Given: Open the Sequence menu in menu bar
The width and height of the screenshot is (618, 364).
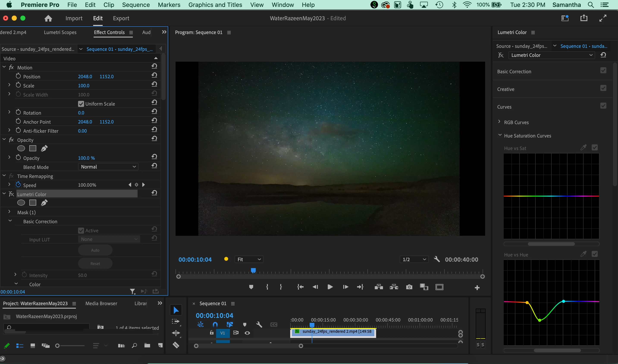Looking at the screenshot, I should (136, 5).
